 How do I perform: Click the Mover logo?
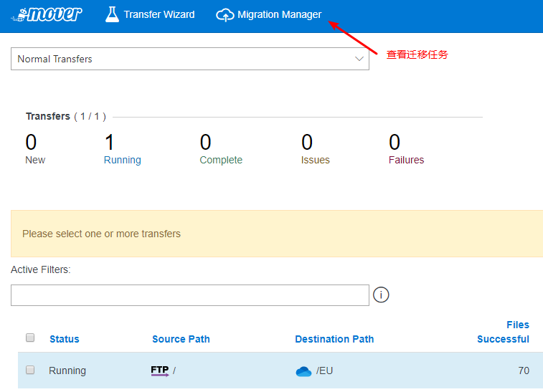(x=47, y=14)
